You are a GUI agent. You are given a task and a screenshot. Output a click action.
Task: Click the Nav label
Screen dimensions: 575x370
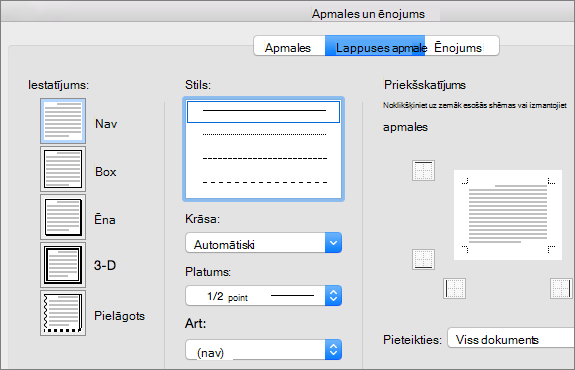point(106,124)
